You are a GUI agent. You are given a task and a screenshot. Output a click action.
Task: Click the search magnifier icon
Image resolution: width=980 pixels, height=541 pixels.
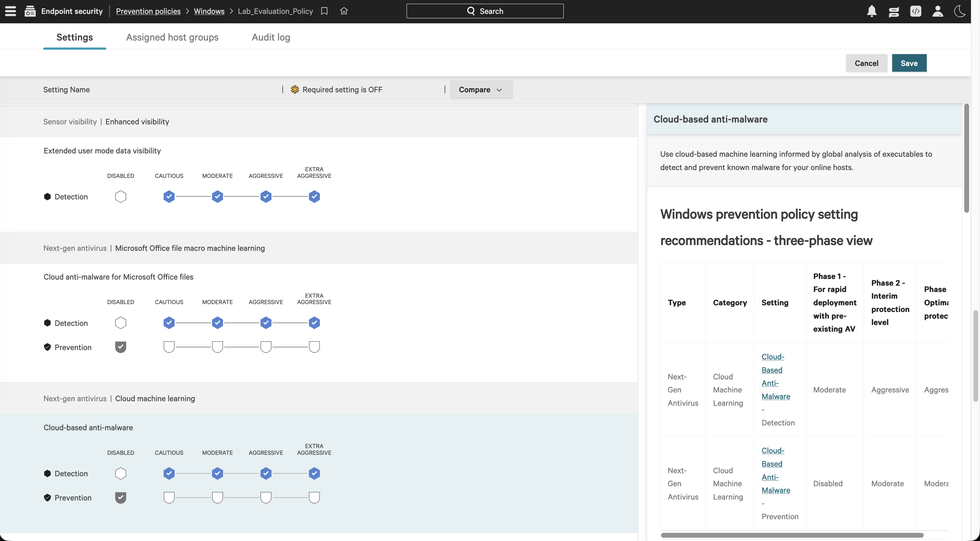point(471,11)
